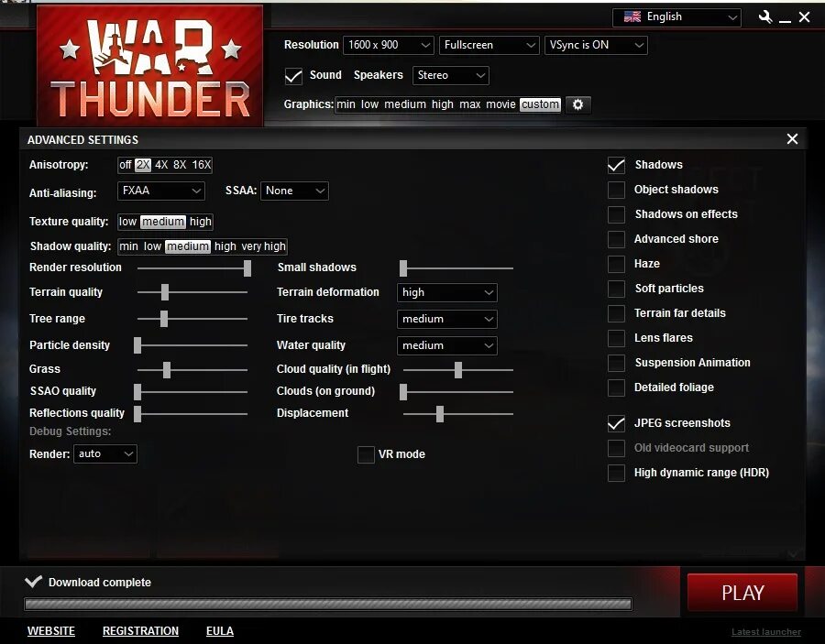Open the SSAA None dropdown
The image size is (825, 644).
(294, 191)
